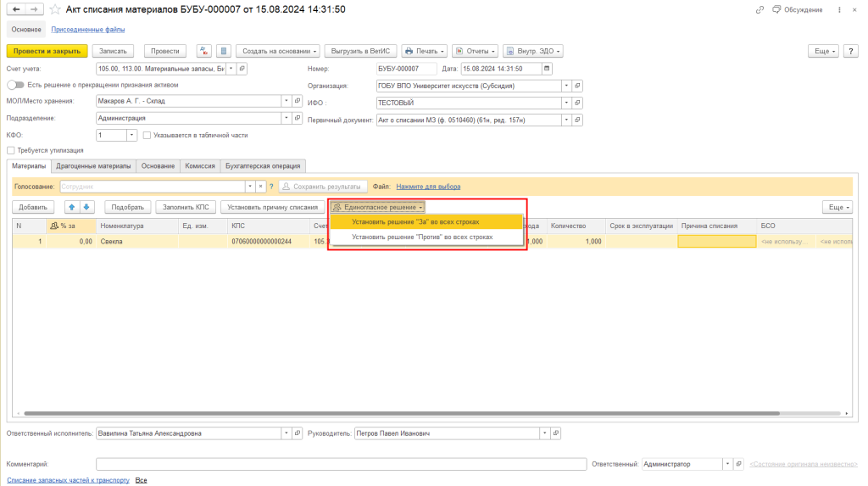Add document to favorites with star icon

coord(55,9)
